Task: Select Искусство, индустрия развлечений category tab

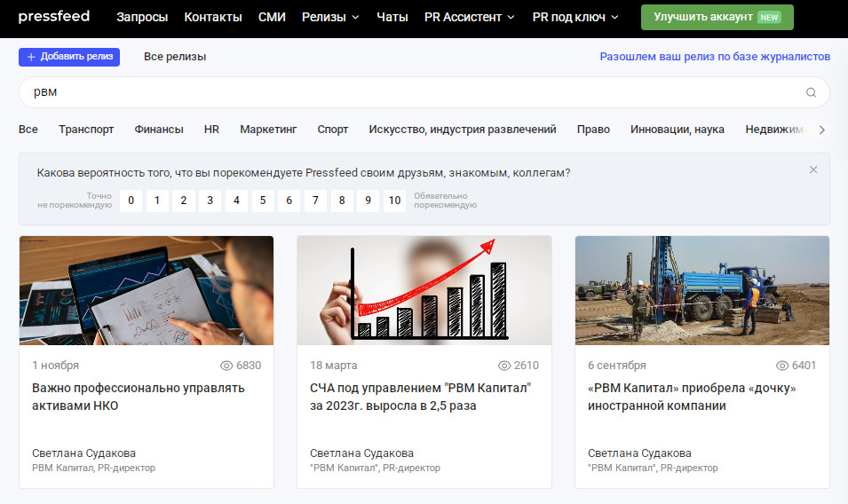Action: click(463, 130)
